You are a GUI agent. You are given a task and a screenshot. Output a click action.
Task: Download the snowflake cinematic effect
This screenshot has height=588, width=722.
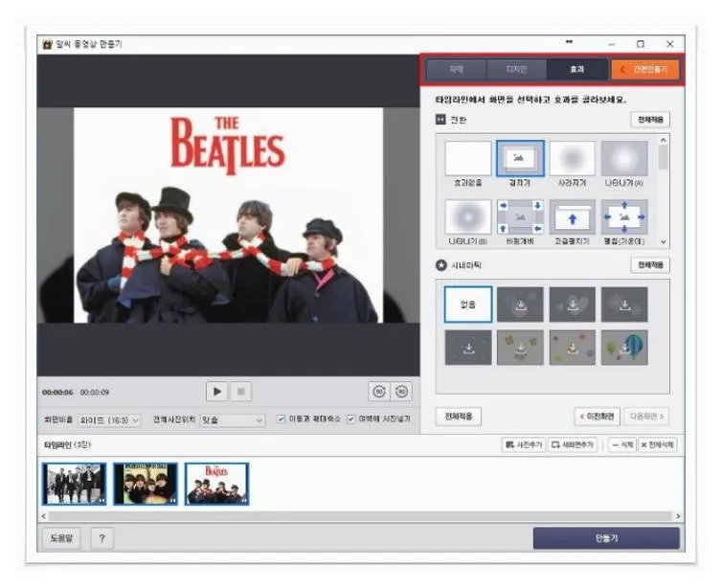[x=624, y=305]
